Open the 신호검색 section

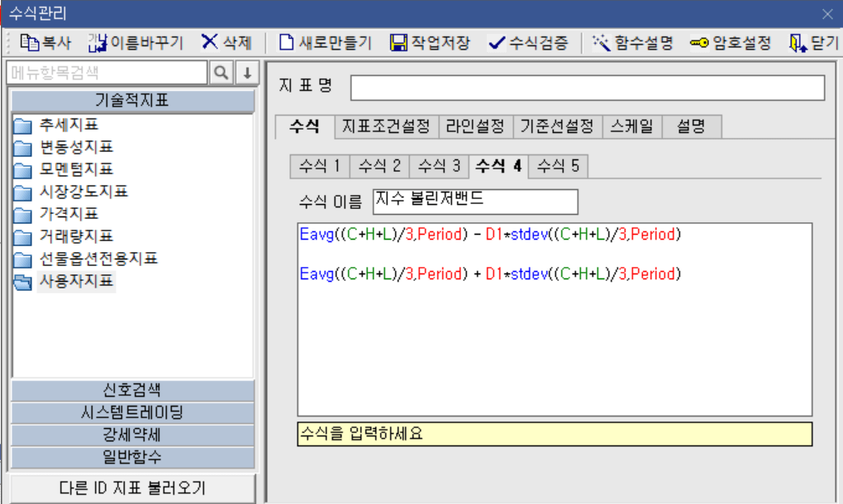coord(131,389)
